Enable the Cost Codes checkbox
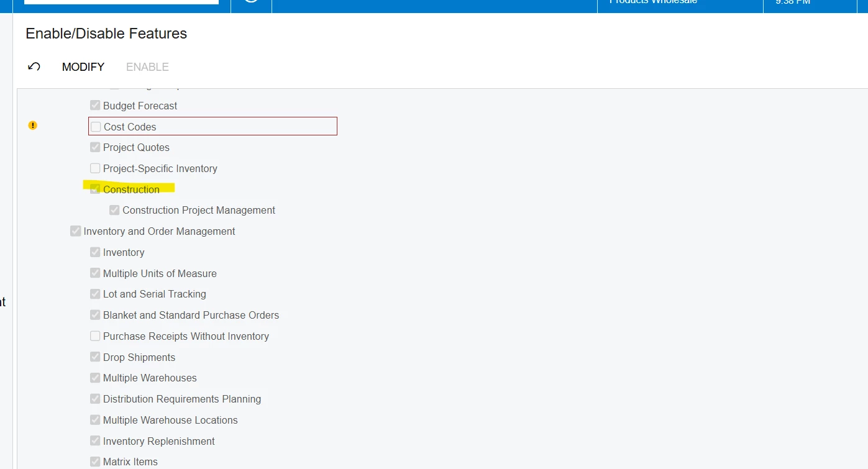 [x=95, y=126]
